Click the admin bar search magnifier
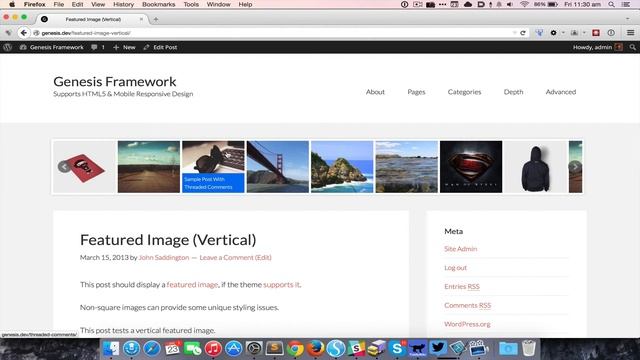640x360 pixels. (x=633, y=47)
